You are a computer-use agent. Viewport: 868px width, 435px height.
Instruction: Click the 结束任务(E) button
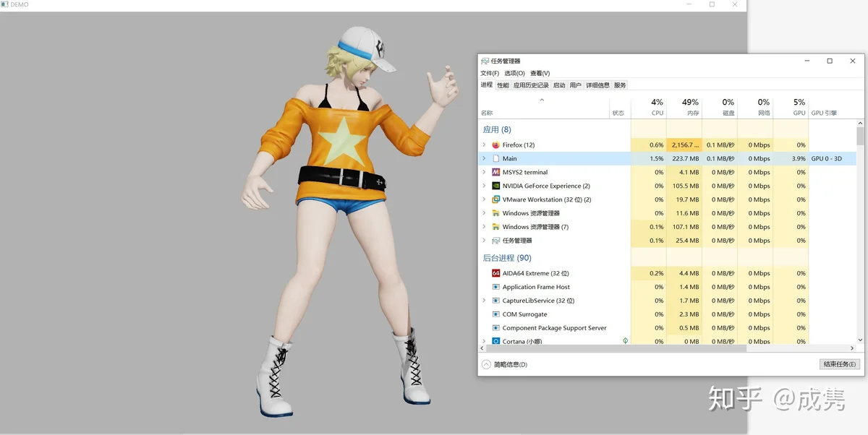coord(840,364)
